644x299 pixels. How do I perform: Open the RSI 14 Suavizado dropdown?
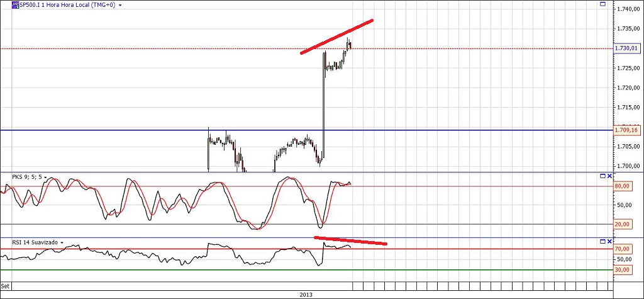62,243
